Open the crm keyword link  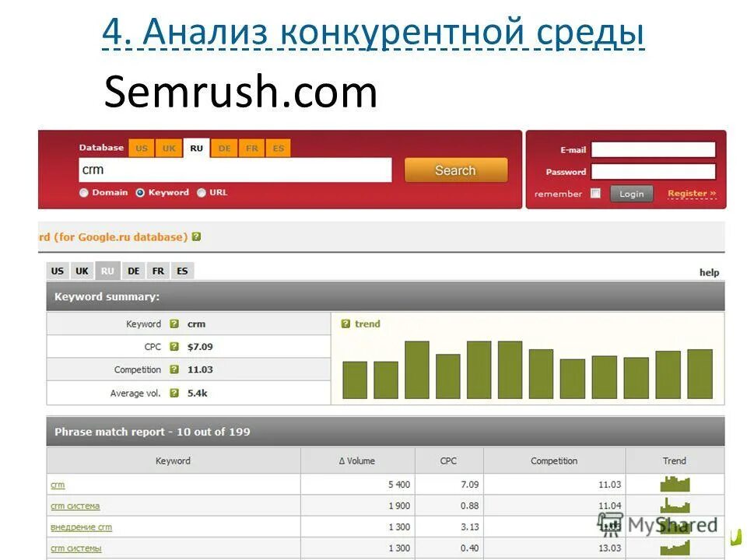coord(58,485)
